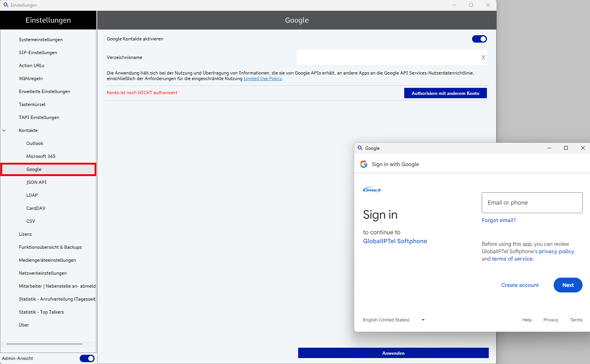The width and height of the screenshot is (590, 364).
Task: Clear the Verzeichnisname field with X icon
Action: (483, 57)
